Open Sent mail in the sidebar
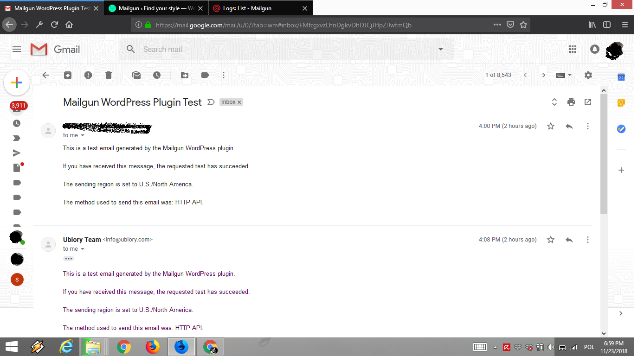The width and height of the screenshot is (644, 356). pyautogui.click(x=17, y=153)
